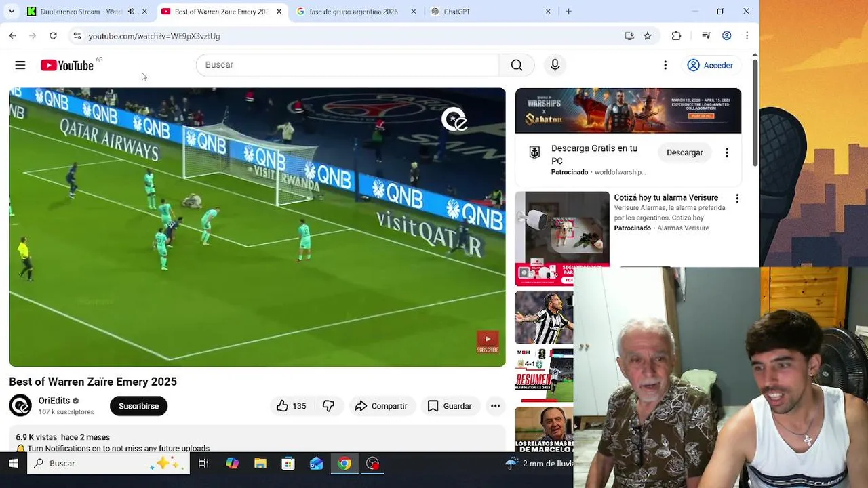The image size is (868, 488).
Task: Go forward with browser forward arrow
Action: click(32, 36)
